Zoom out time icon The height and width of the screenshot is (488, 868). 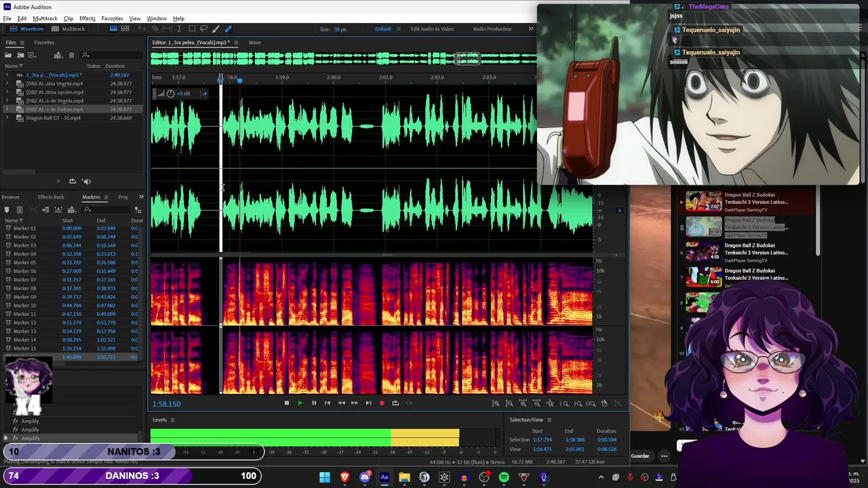click(536, 403)
